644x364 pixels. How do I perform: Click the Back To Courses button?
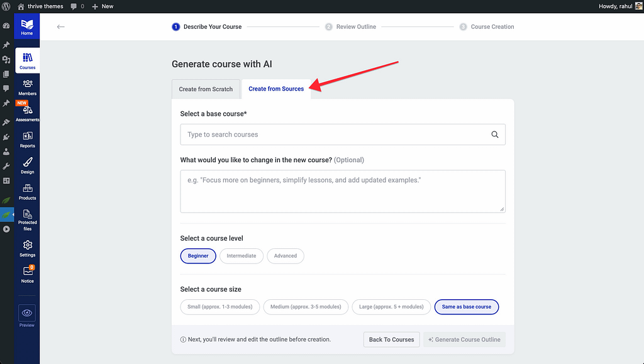(391, 339)
